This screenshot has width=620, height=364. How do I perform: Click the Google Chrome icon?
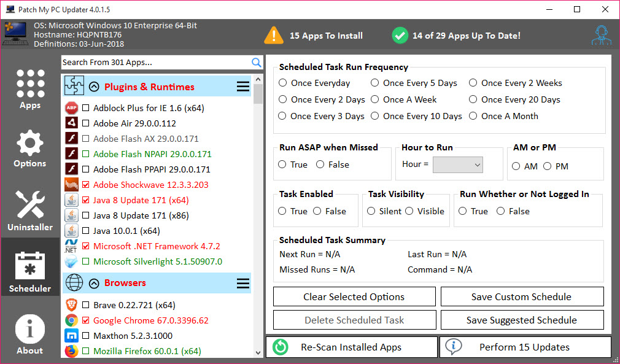[72, 320]
